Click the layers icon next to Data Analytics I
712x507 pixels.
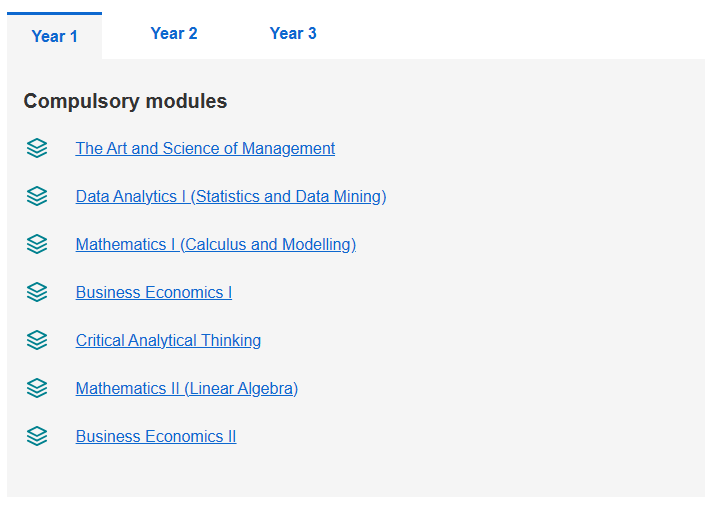pos(37,196)
